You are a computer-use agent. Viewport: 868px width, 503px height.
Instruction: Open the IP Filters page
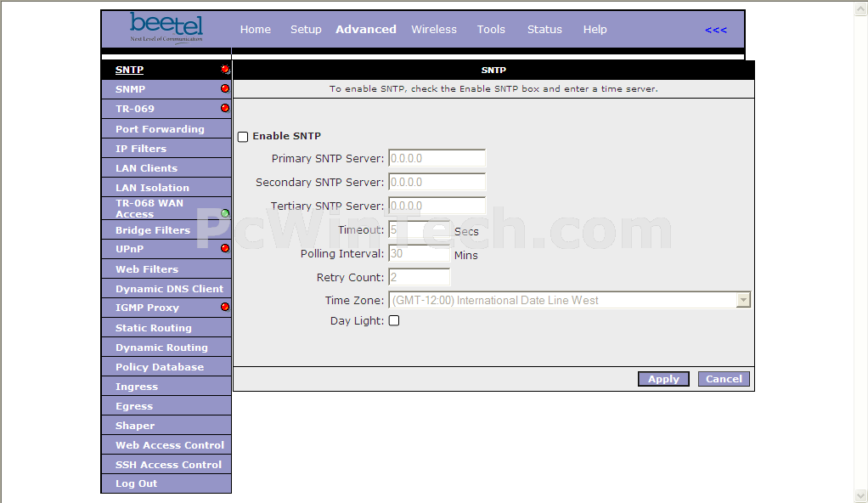tap(141, 149)
